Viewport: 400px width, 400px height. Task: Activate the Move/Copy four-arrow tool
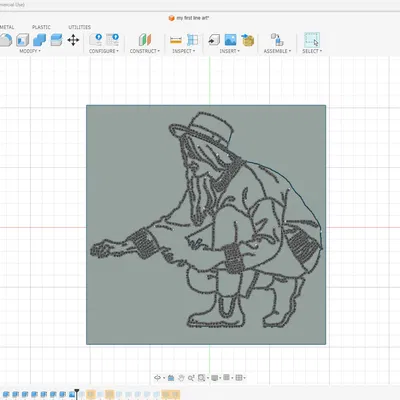pyautogui.click(x=73, y=40)
